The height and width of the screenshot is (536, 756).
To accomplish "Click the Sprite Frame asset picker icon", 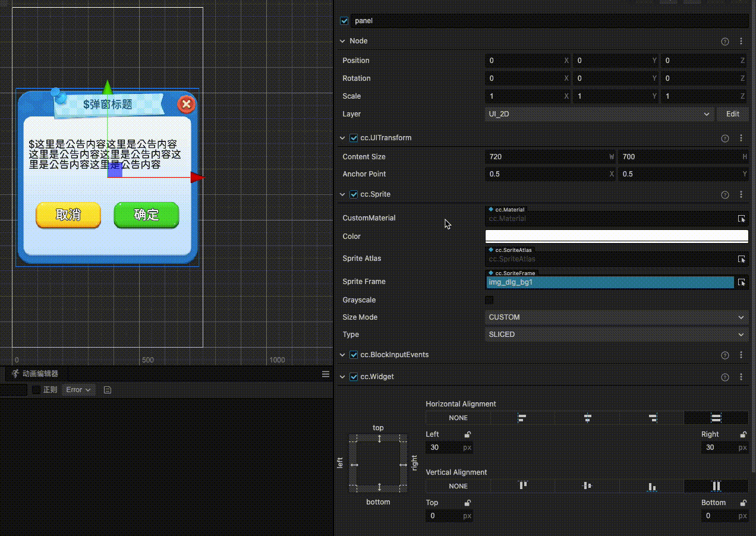I will click(741, 282).
